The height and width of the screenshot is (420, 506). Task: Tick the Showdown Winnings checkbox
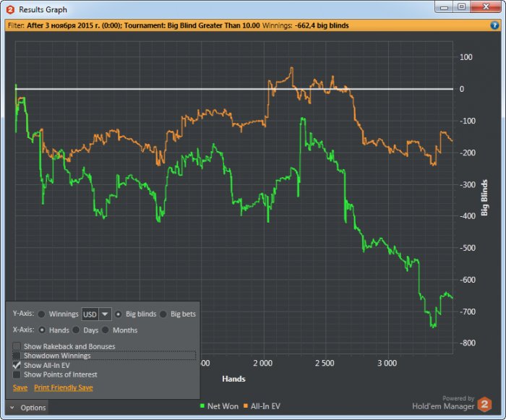pyautogui.click(x=17, y=356)
